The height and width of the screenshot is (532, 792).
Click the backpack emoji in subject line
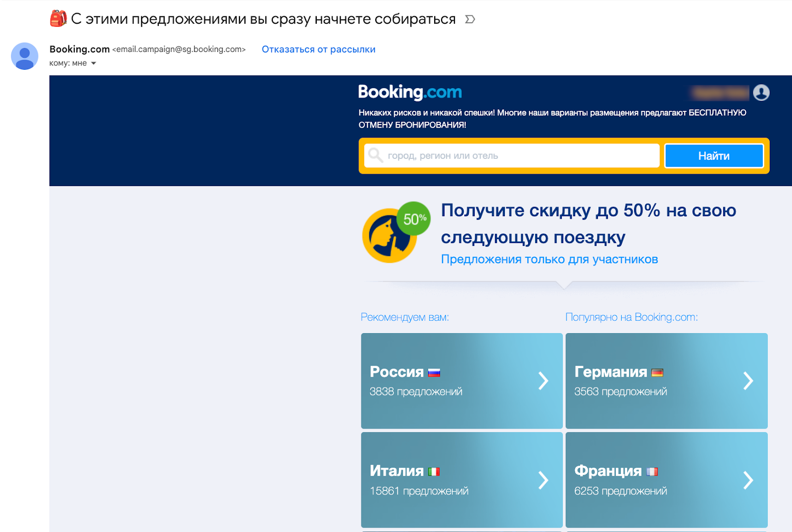point(58,18)
